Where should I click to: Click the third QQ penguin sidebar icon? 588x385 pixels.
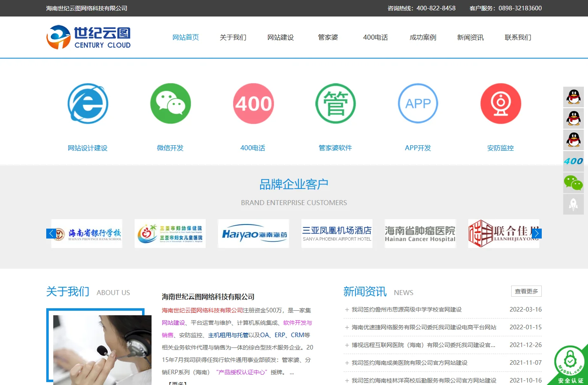[x=574, y=140]
